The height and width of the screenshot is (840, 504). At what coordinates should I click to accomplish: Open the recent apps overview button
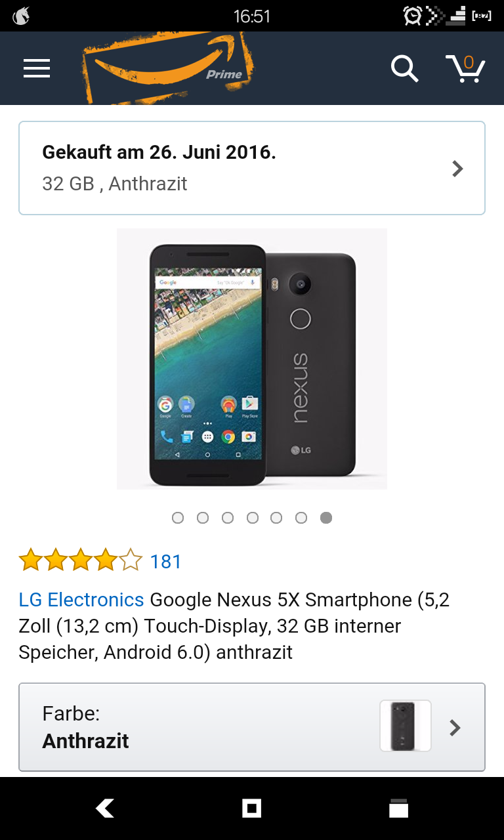399,808
